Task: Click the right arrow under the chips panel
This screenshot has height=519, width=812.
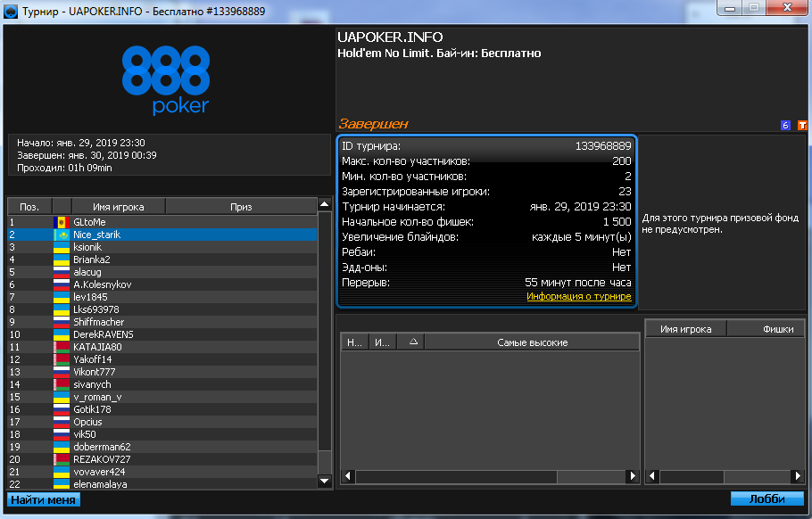Action: click(x=798, y=476)
